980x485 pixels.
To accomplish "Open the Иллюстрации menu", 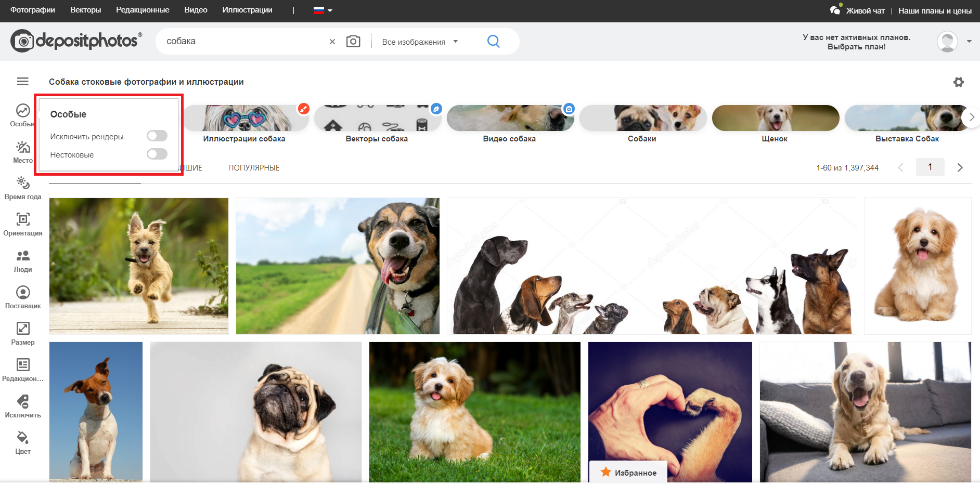I will [247, 10].
